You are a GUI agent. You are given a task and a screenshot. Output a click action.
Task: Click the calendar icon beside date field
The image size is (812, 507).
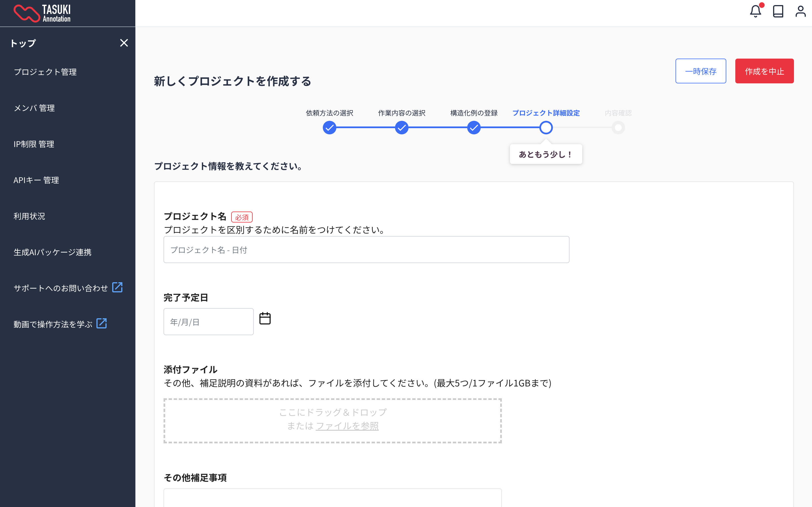point(265,318)
